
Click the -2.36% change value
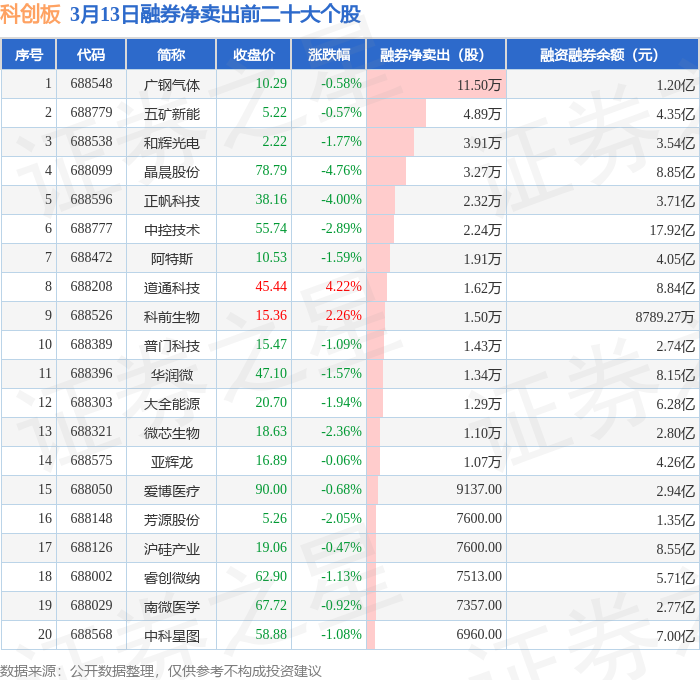[x=341, y=432]
